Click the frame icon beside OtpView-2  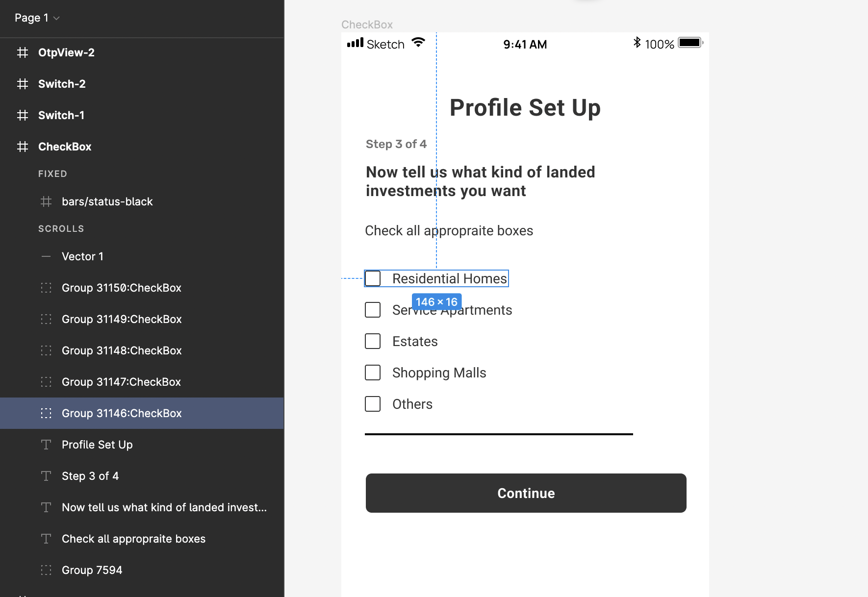[x=23, y=52]
